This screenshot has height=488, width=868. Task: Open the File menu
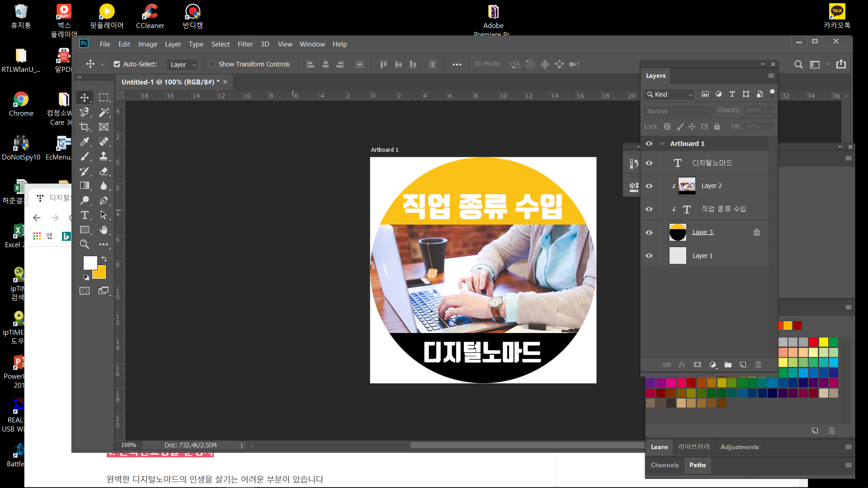click(x=105, y=44)
